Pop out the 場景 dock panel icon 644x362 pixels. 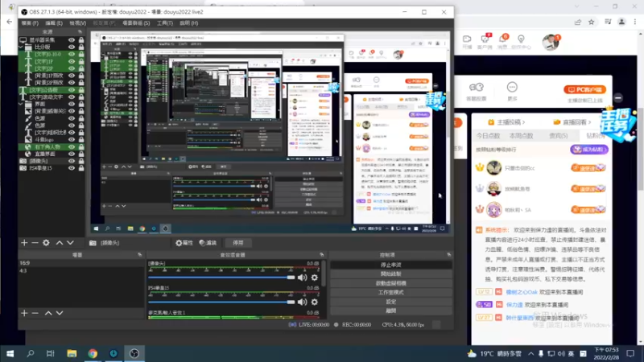[x=139, y=255]
